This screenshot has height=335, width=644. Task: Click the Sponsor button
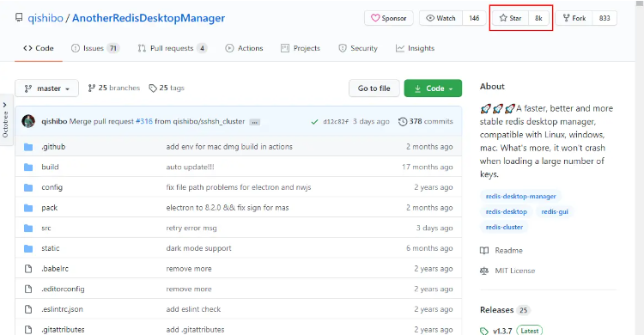tap(388, 18)
